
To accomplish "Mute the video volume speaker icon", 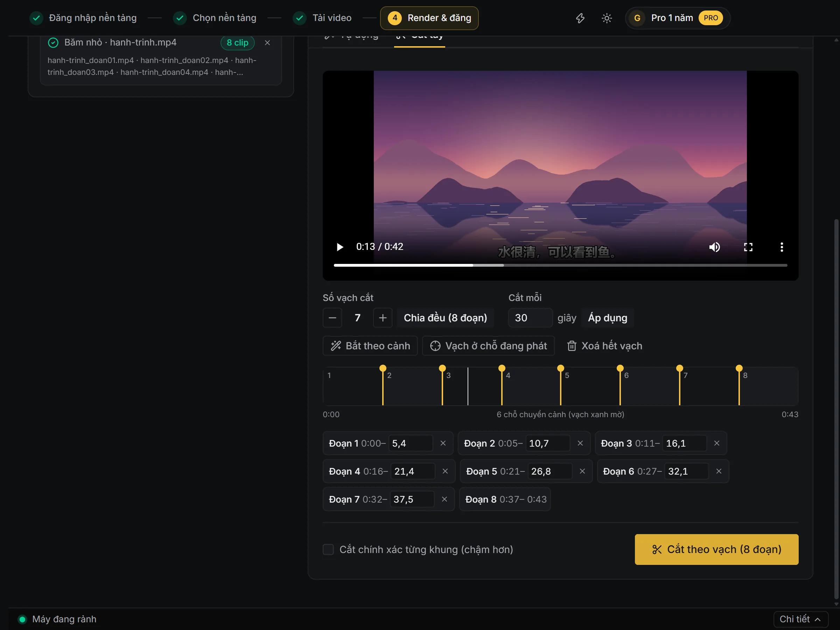I will click(x=714, y=247).
